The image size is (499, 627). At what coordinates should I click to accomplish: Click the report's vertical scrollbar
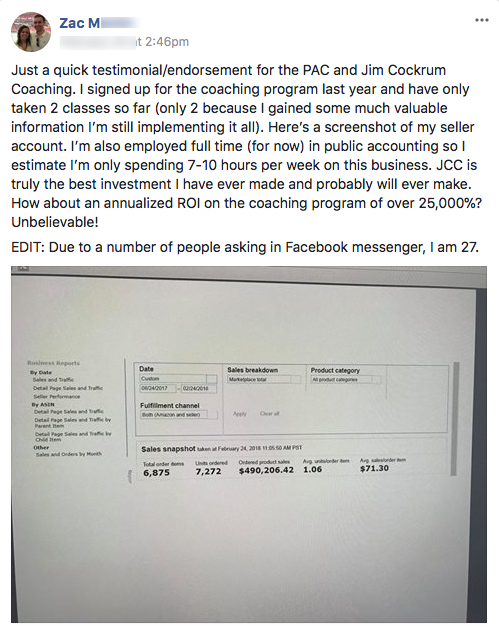453,418
